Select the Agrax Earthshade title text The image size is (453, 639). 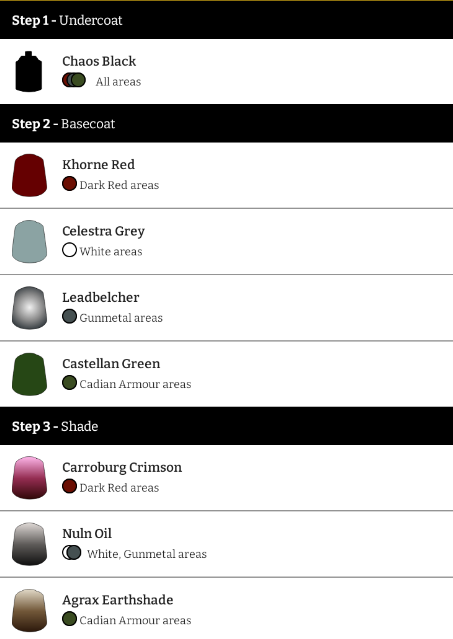point(117,600)
